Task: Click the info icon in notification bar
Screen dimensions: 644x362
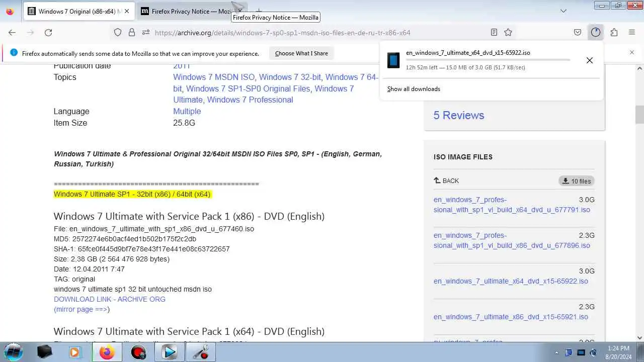Action: tap(14, 53)
